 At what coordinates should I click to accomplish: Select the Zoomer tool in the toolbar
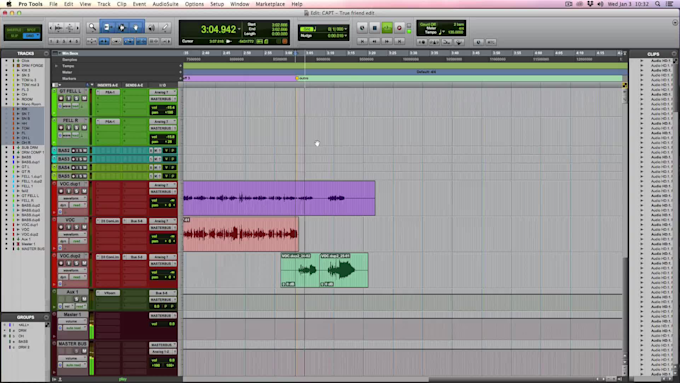[x=92, y=27]
